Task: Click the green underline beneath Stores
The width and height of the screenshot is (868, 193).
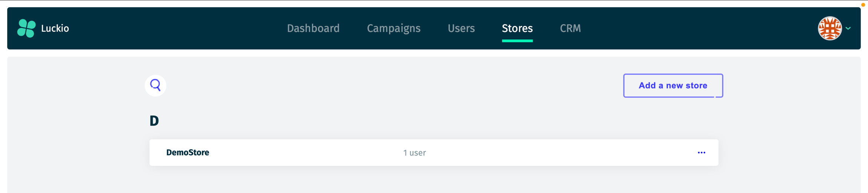Action: point(517,41)
